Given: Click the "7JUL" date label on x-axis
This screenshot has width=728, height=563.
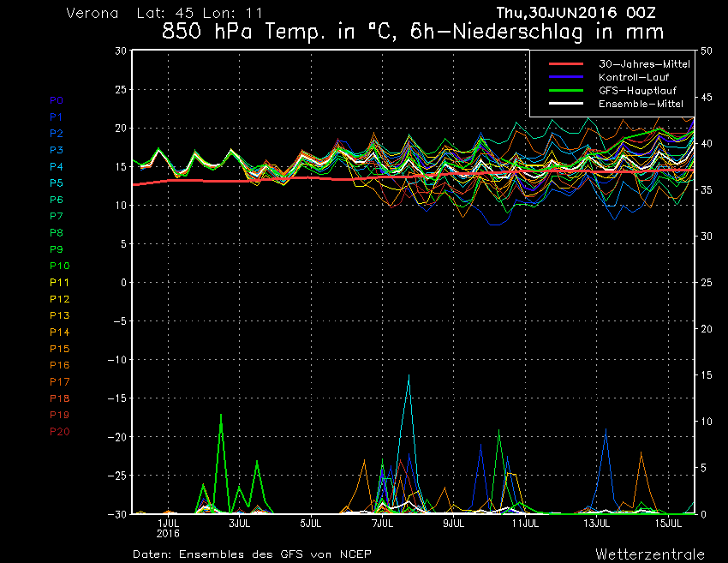Looking at the screenshot, I should [x=383, y=524].
